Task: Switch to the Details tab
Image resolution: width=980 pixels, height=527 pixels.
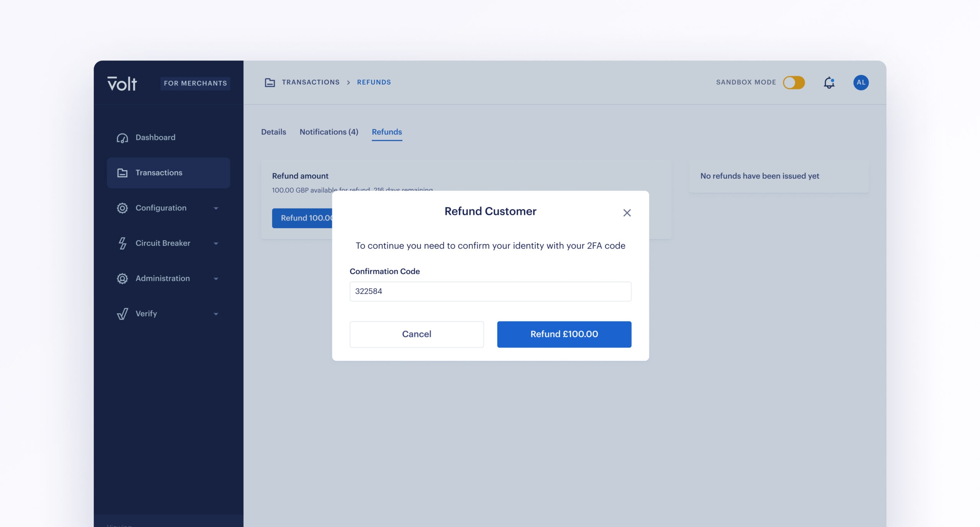Action: [274, 131]
